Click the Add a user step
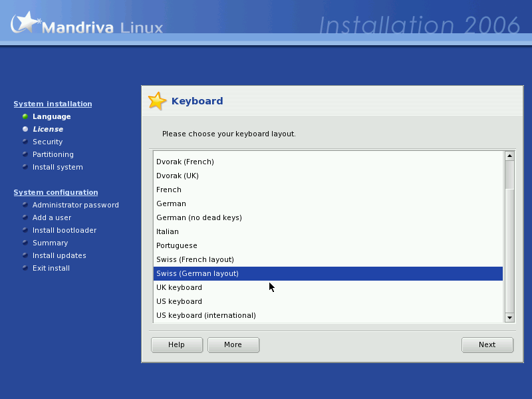This screenshot has height=399, width=532. point(52,217)
